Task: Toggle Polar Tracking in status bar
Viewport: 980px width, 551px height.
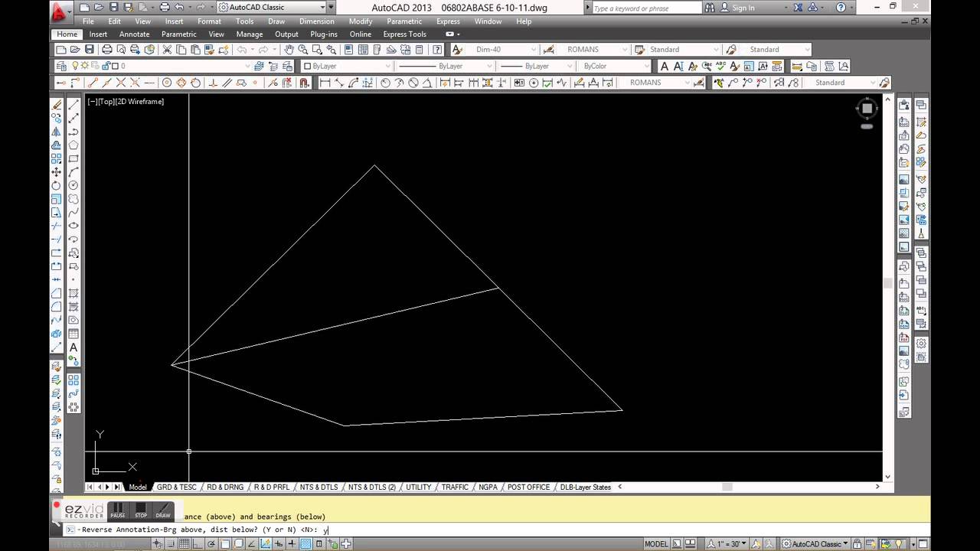Action: 212,544
